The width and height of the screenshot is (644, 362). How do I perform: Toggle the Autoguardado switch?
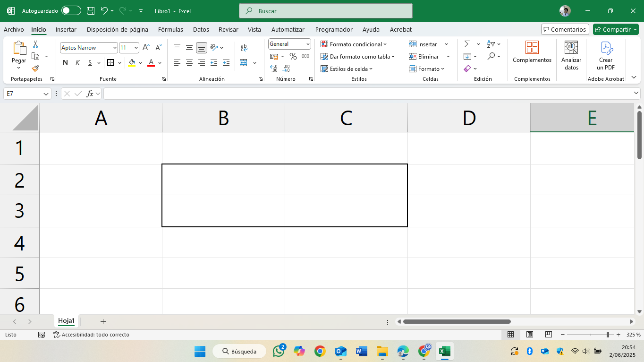point(71,10)
